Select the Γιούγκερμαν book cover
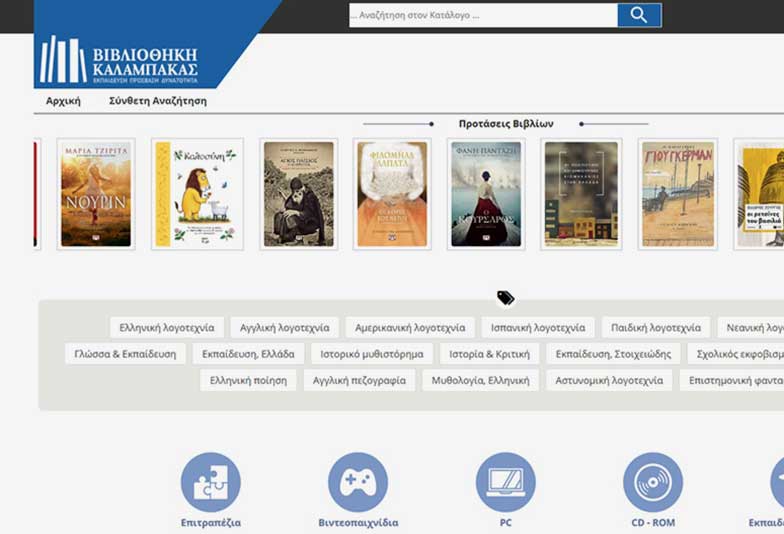784x534 pixels. pos(678,194)
